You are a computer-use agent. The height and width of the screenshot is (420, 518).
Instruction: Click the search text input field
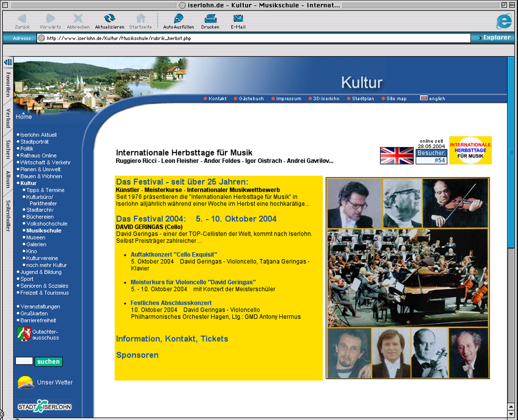point(24,361)
